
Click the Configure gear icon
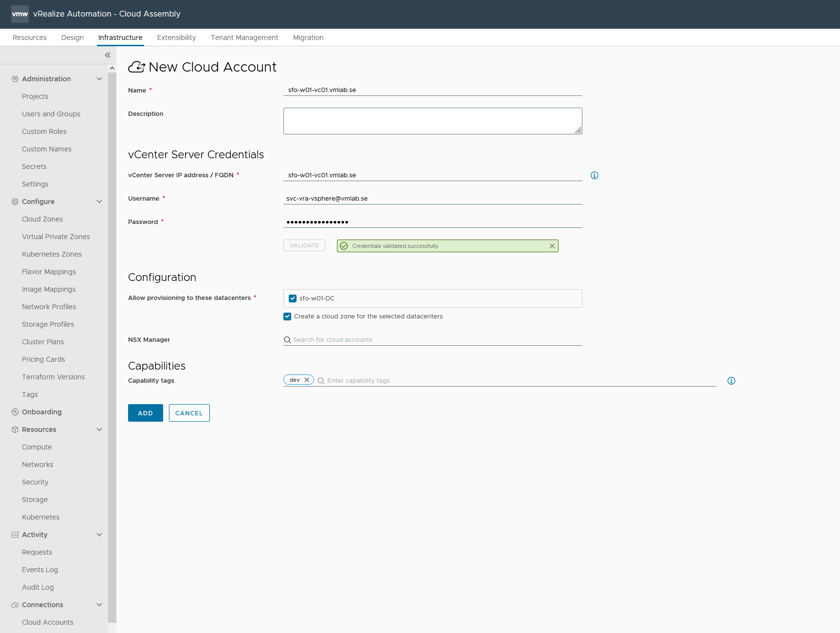pos(15,202)
